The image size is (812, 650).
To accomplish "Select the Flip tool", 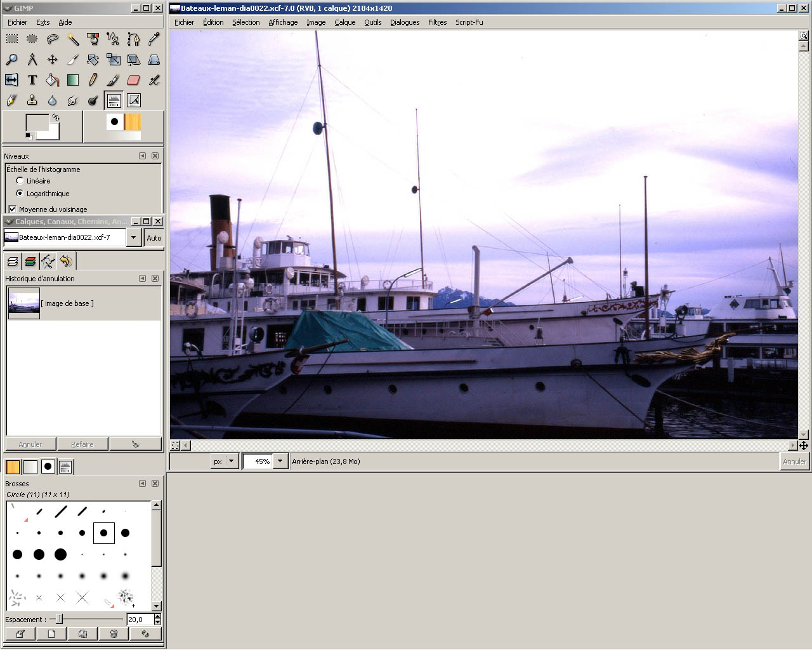I will [x=11, y=80].
